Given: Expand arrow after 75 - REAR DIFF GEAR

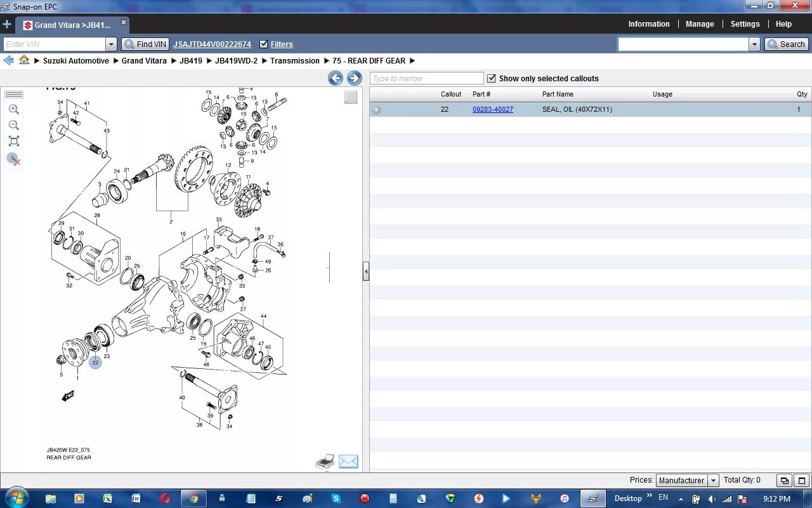Looking at the screenshot, I should [x=412, y=61].
